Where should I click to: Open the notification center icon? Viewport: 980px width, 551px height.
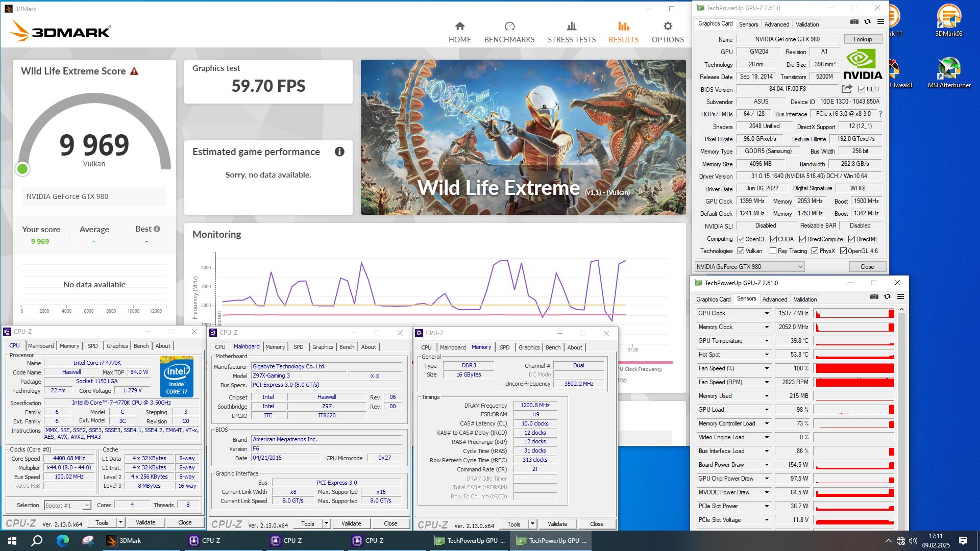click(963, 541)
